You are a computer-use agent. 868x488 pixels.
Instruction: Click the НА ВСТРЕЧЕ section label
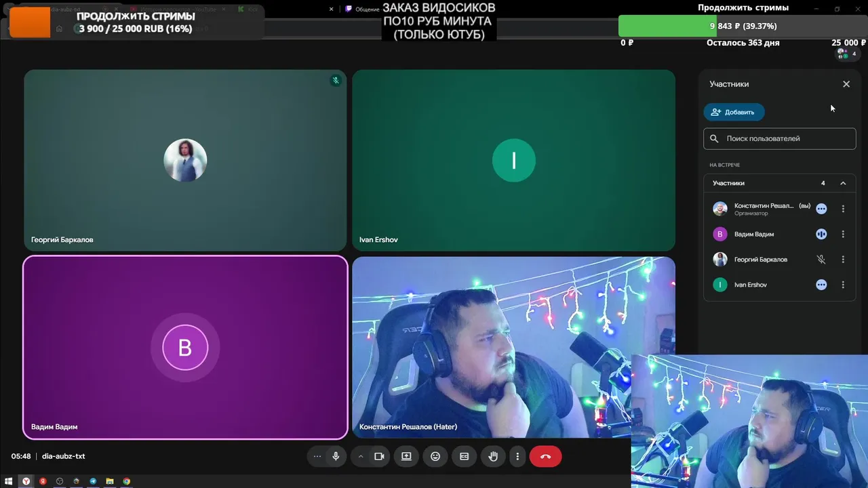point(725,165)
